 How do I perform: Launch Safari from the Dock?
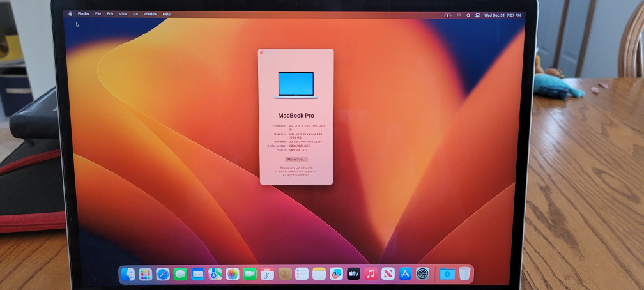pyautogui.click(x=163, y=274)
